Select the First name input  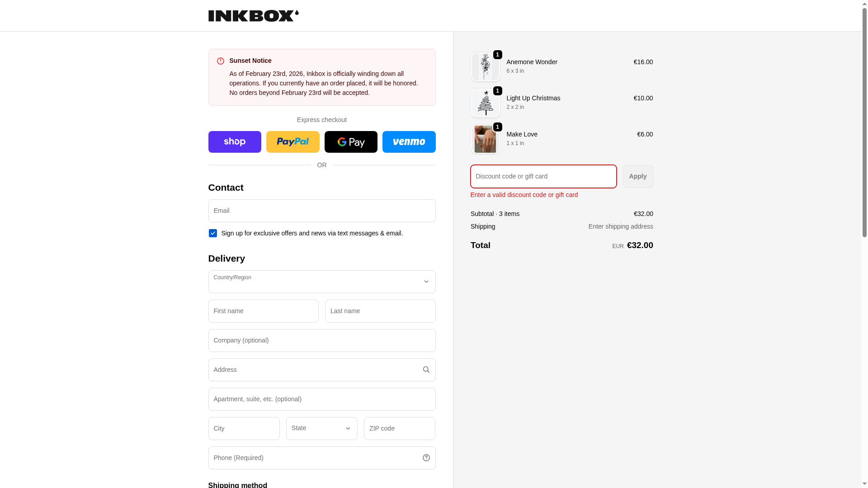click(263, 311)
